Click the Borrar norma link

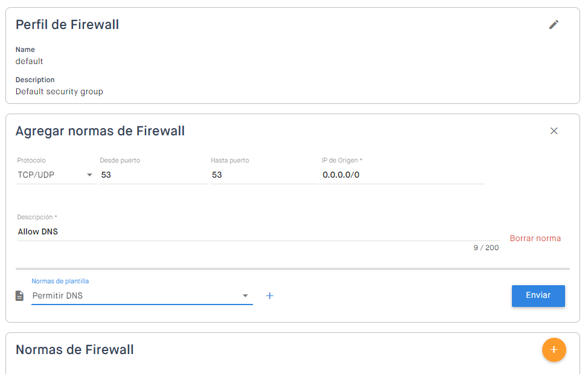(535, 239)
